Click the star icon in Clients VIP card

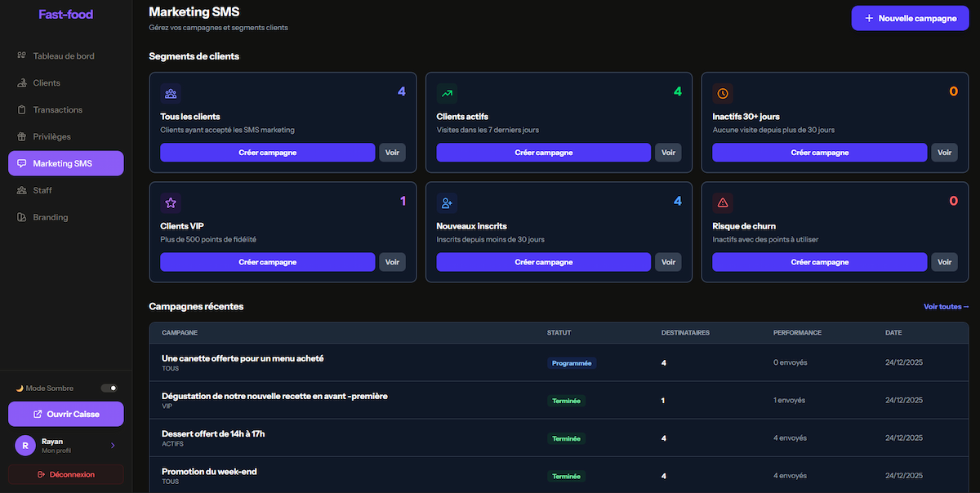tap(171, 202)
